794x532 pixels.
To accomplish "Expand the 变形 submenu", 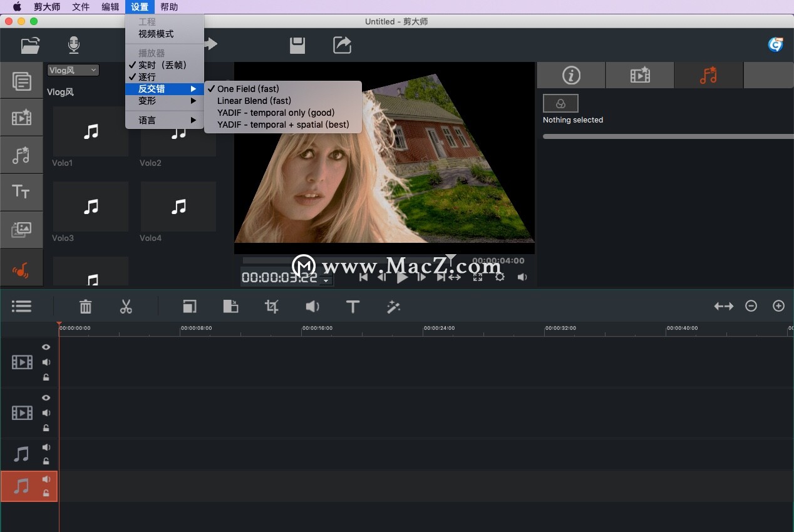I will tap(147, 101).
